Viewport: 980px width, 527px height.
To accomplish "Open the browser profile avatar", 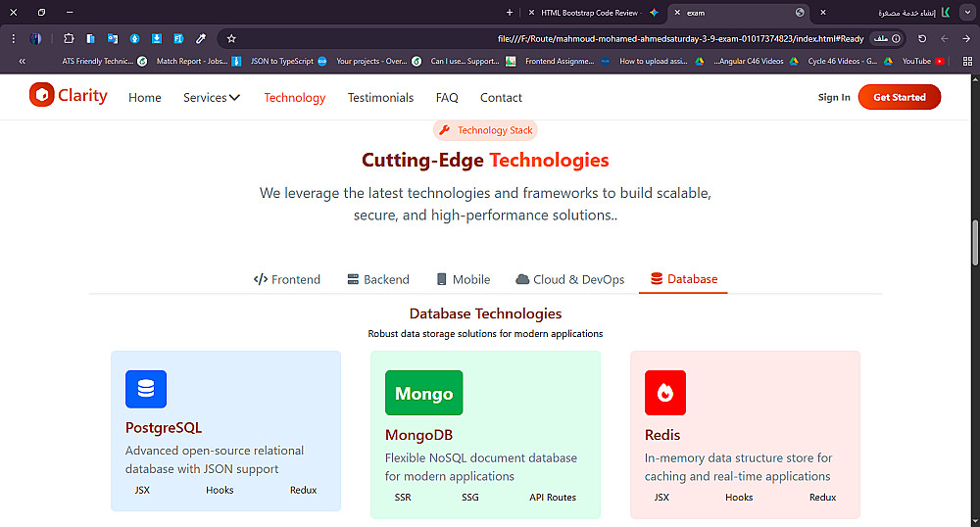I will 35,39.
